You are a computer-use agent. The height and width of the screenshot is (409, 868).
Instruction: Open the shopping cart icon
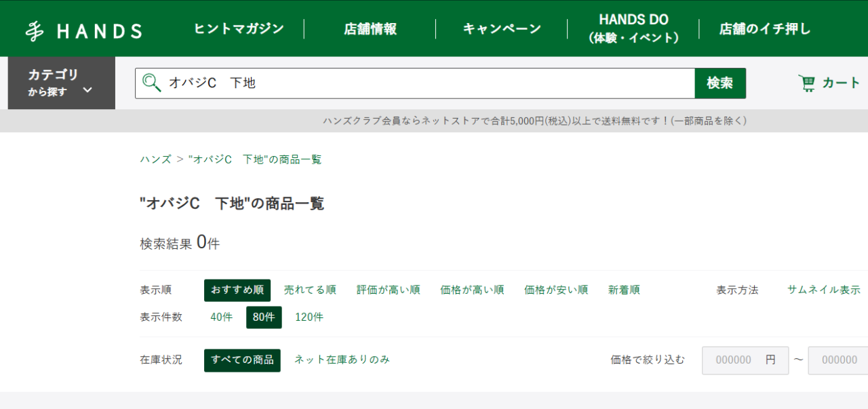(807, 83)
